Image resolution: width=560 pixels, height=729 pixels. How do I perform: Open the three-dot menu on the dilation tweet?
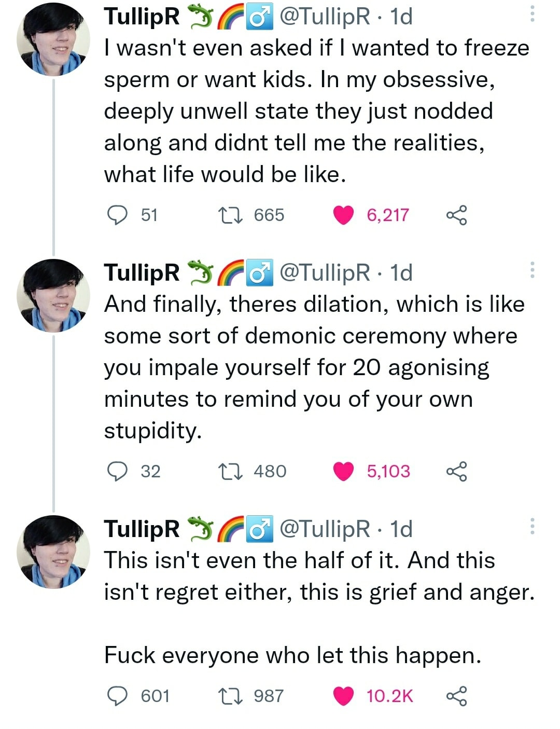point(532,270)
